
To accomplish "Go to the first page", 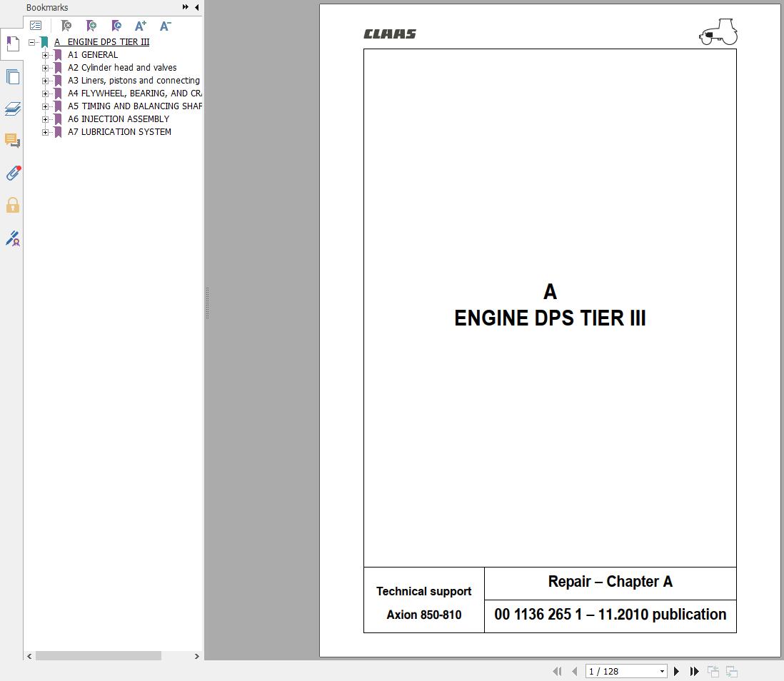I will click(x=557, y=671).
